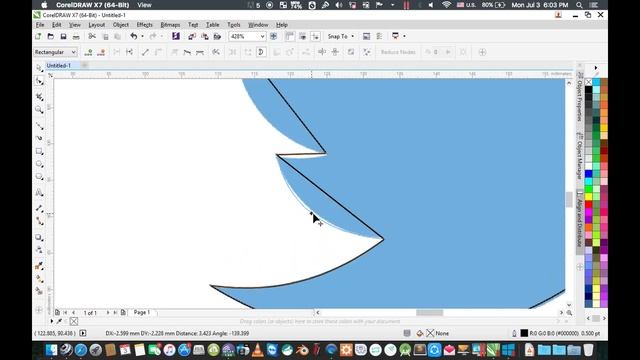Open the Object Manager docker tab
Screen dimensions: 640x360
(x=580, y=157)
